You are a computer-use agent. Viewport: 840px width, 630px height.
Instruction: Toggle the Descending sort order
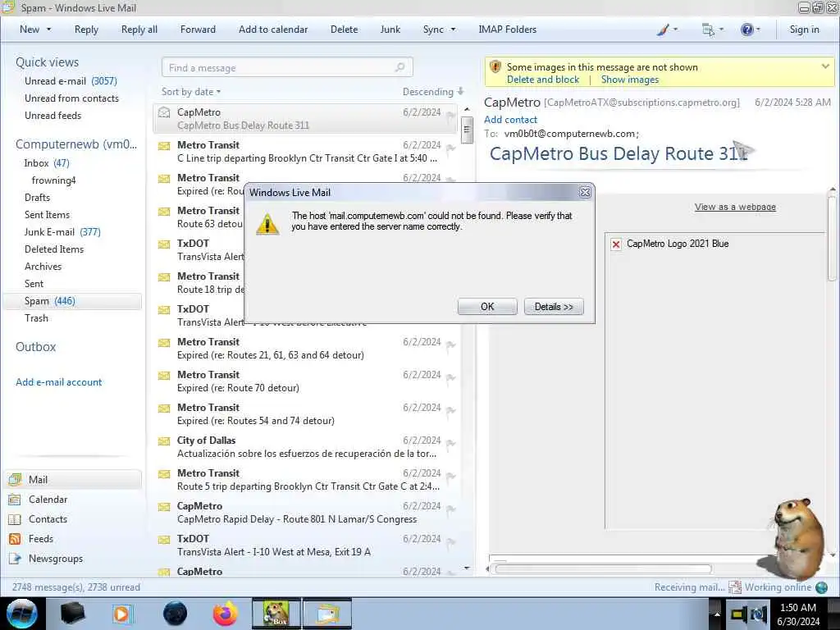click(433, 92)
